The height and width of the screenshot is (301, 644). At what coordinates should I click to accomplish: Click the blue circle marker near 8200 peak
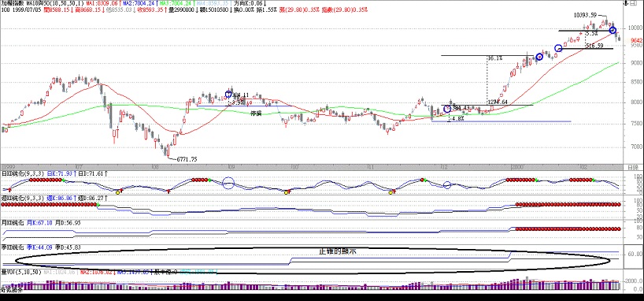click(228, 94)
